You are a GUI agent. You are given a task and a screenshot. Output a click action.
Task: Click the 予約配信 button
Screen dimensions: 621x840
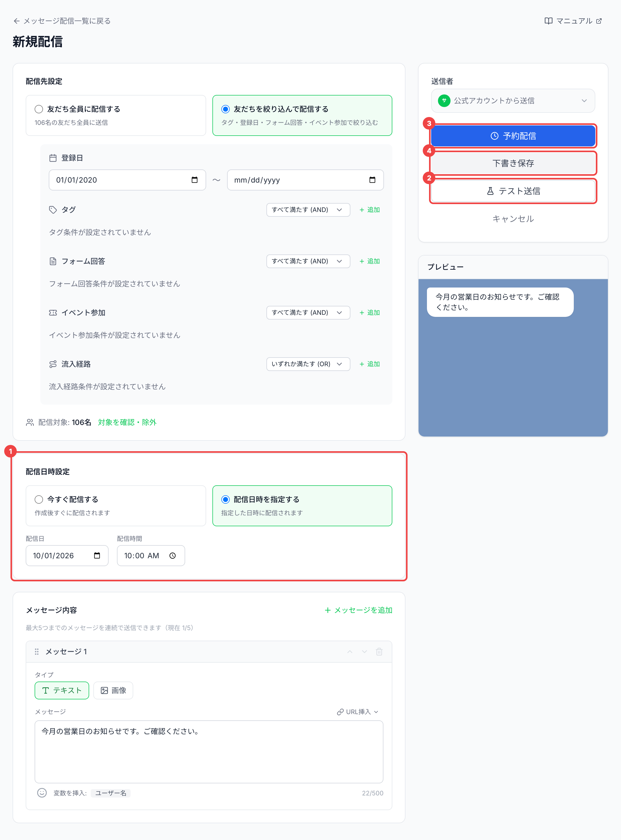(x=513, y=136)
